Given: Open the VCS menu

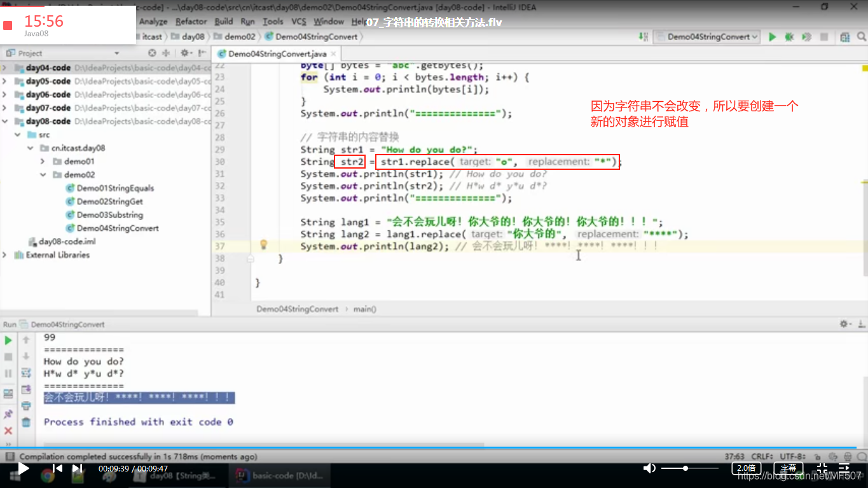Looking at the screenshot, I should coord(299,21).
